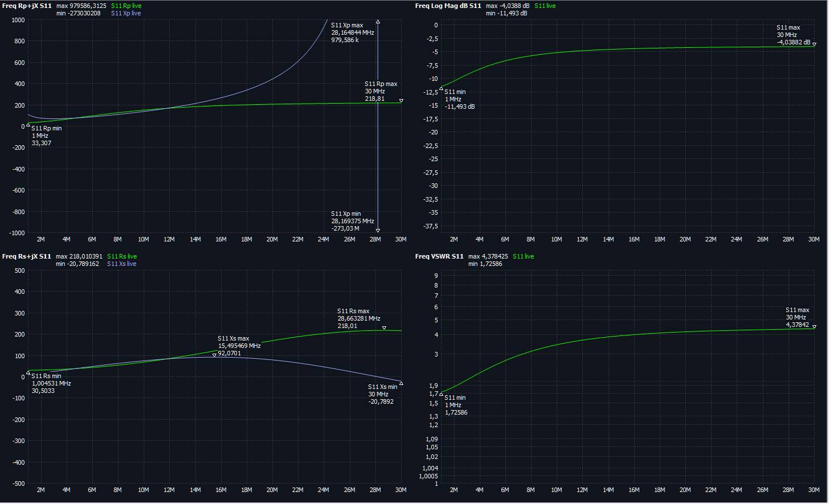Click the S11 Xp min marker triangle
The height and width of the screenshot is (504, 829).
[378, 231]
